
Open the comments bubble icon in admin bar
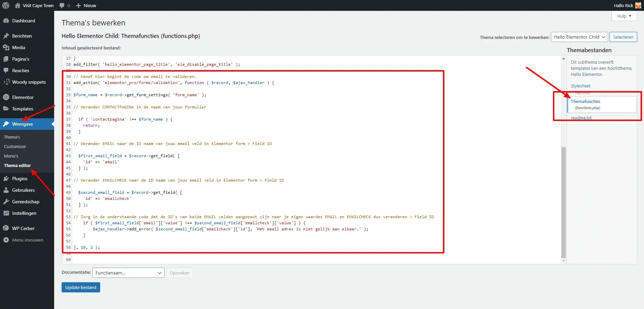click(62, 5)
